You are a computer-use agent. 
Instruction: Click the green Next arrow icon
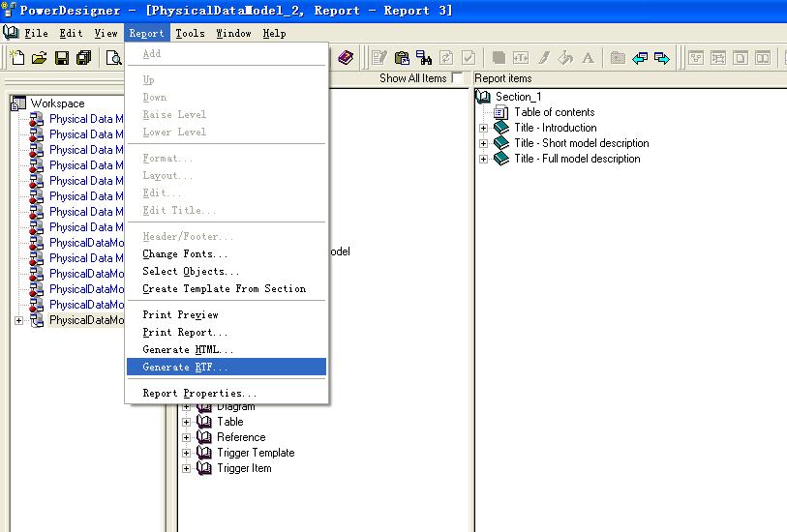662,58
